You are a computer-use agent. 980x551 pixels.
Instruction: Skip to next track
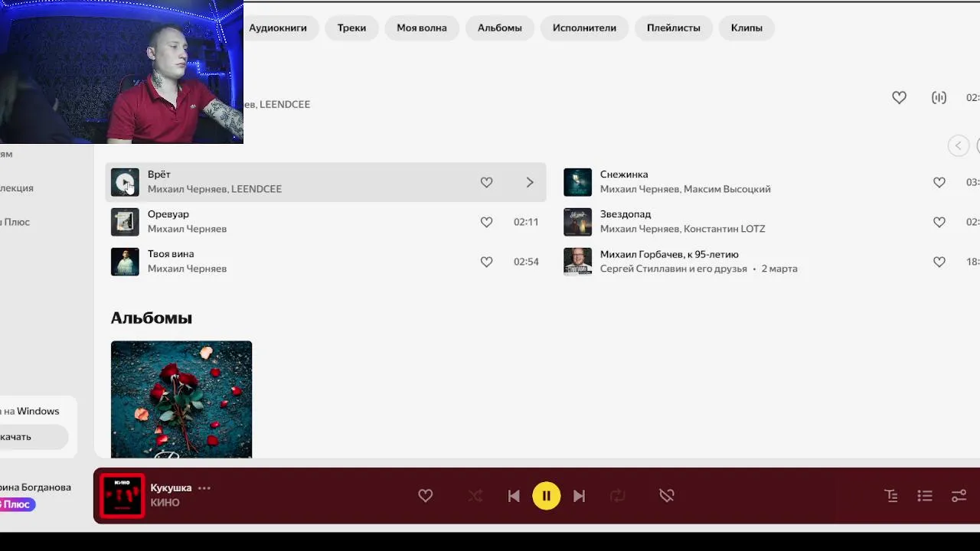coord(580,496)
